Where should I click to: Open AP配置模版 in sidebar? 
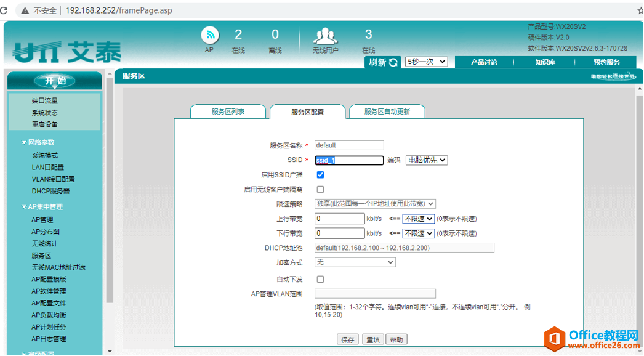pyautogui.click(x=49, y=280)
